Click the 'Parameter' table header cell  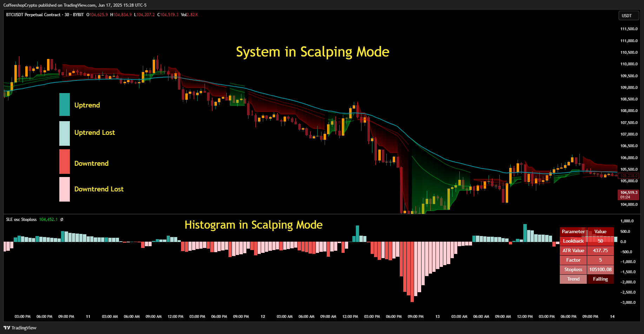pyautogui.click(x=573, y=231)
